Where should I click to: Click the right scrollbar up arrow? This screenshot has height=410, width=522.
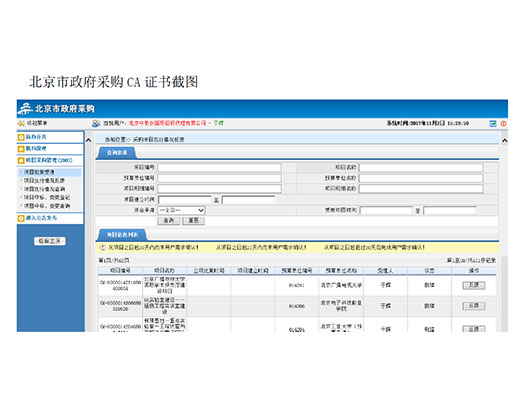505,141
